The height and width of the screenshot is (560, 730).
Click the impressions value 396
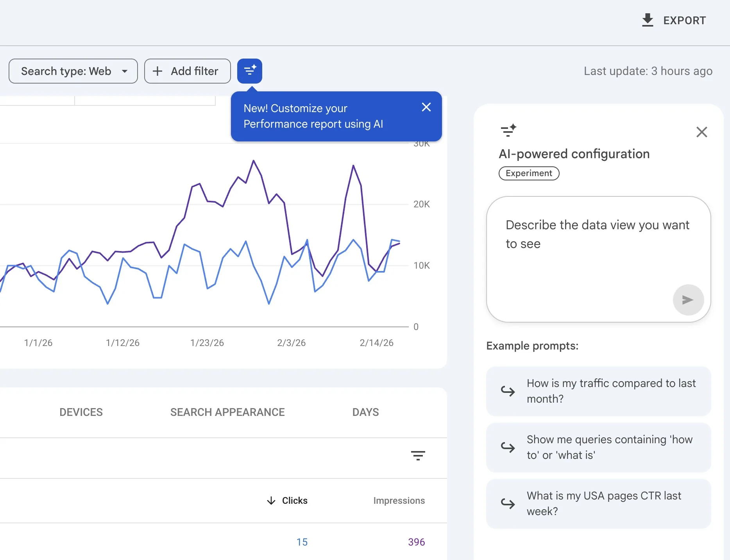(x=417, y=542)
